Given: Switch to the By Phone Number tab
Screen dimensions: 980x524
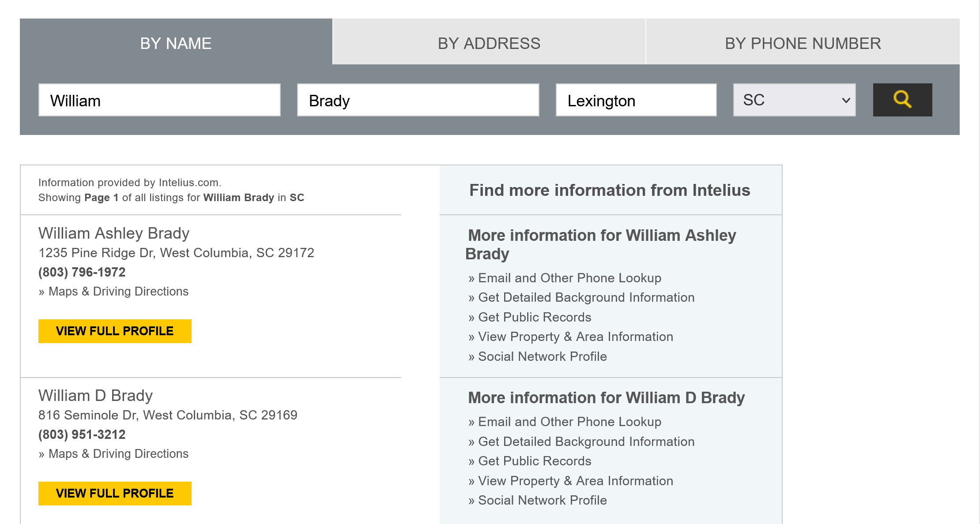Looking at the screenshot, I should 803,43.
